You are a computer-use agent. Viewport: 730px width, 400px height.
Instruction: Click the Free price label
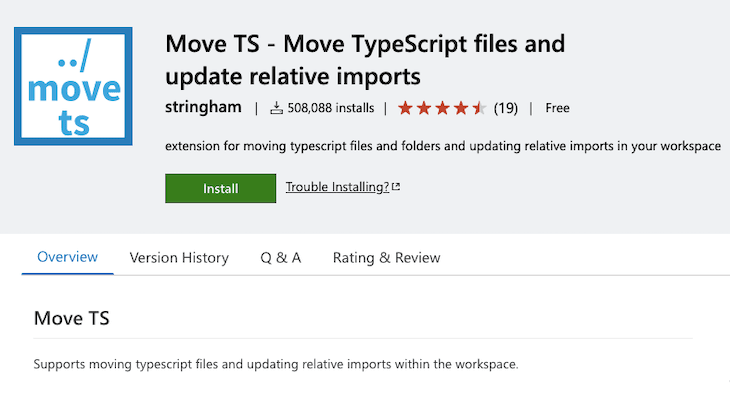point(557,108)
